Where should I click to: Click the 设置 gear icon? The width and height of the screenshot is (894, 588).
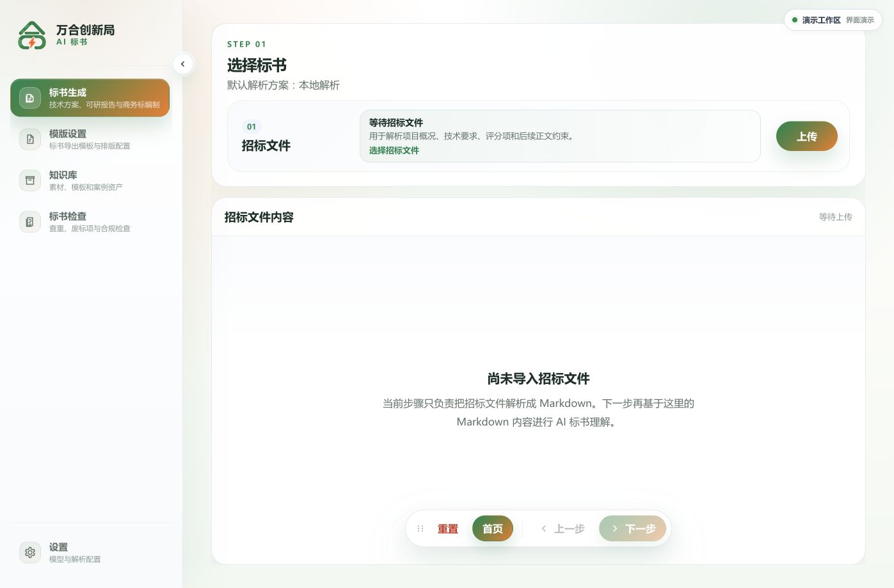29,552
